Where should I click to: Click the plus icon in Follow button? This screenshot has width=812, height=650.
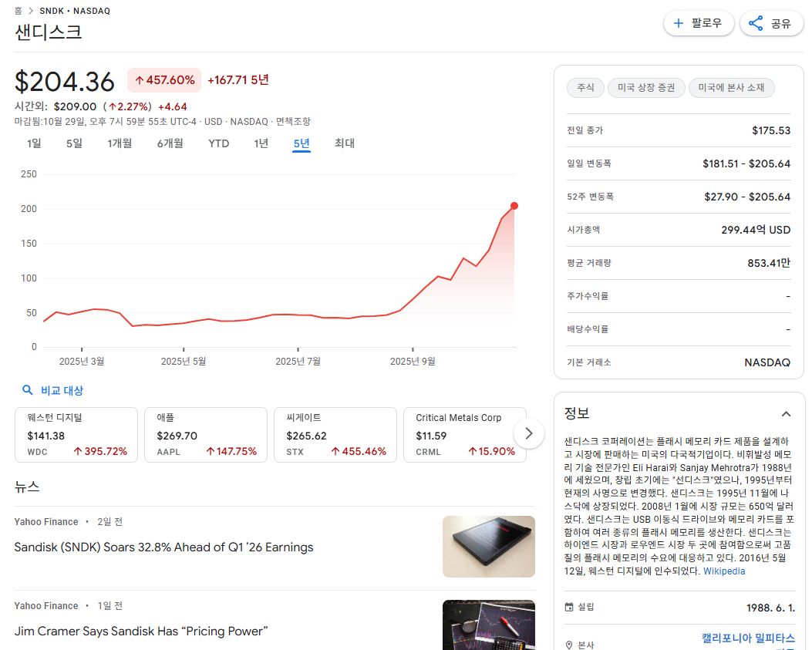[x=678, y=23]
